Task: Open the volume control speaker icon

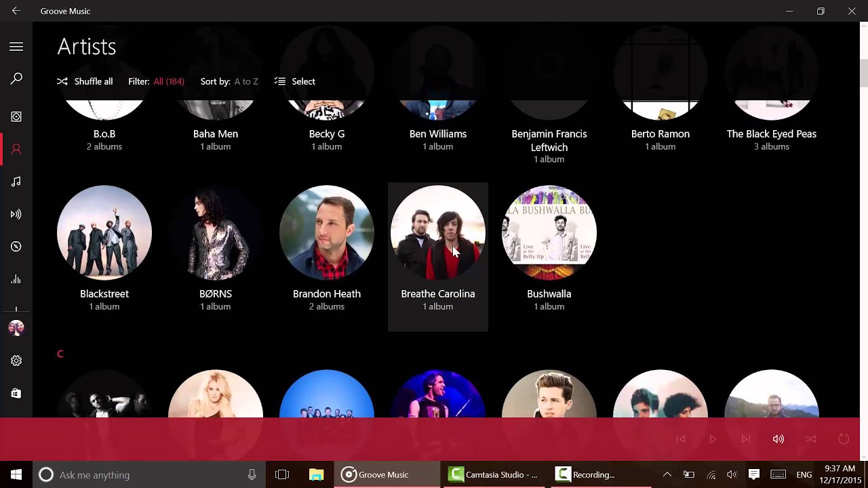Action: (778, 439)
